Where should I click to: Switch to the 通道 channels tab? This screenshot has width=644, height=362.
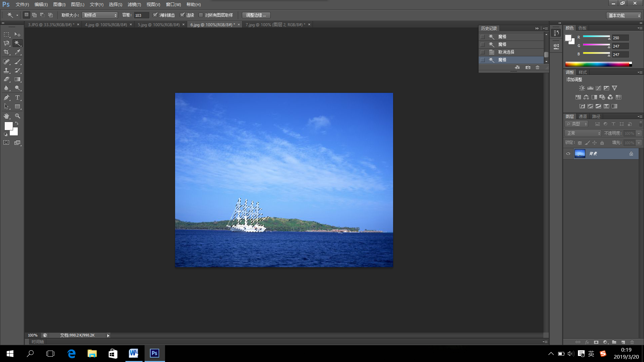click(583, 117)
